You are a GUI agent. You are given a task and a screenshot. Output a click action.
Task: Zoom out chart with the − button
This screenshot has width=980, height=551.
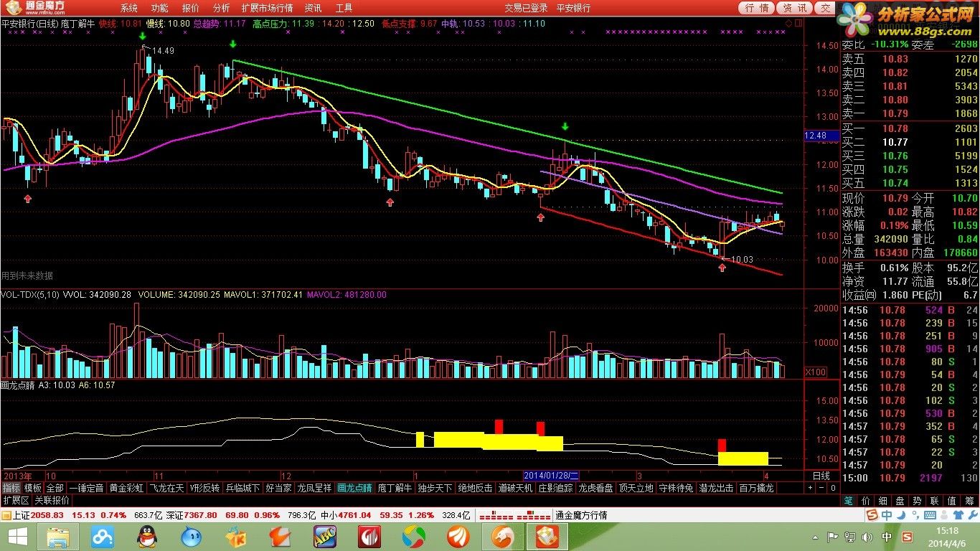[820, 488]
